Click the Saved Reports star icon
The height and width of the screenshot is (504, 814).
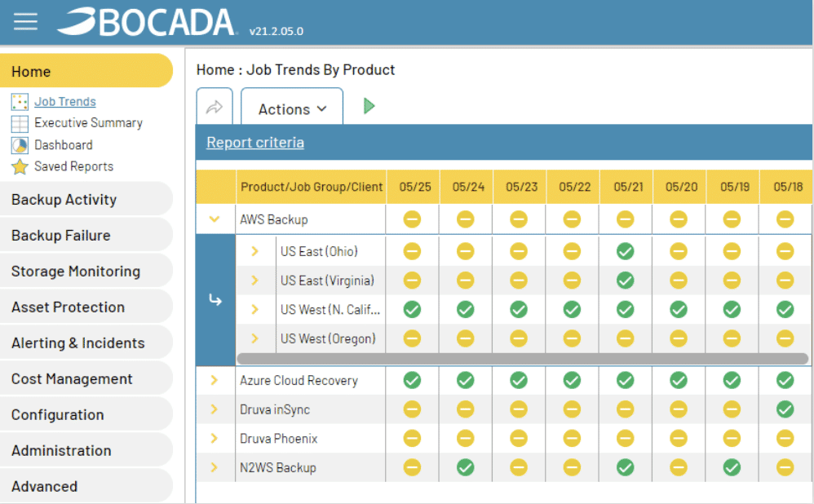20,166
